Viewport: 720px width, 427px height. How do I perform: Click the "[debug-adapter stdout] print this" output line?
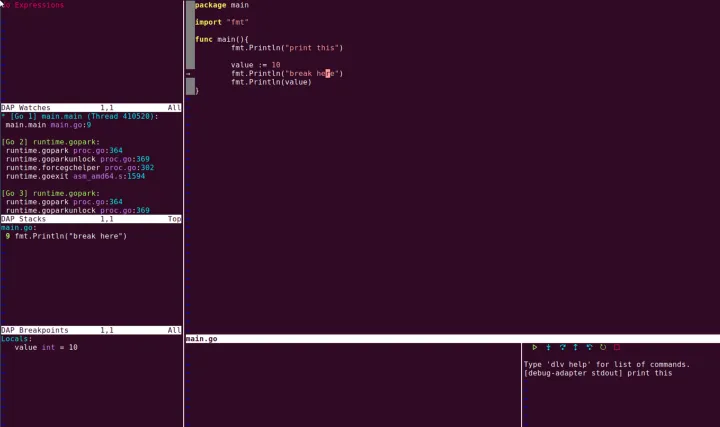click(x=598, y=373)
